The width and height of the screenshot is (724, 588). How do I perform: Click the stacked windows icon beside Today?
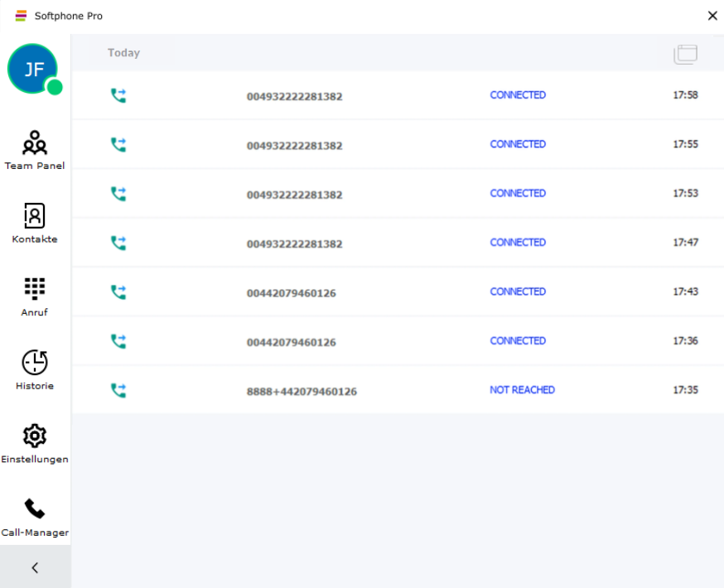coord(685,54)
